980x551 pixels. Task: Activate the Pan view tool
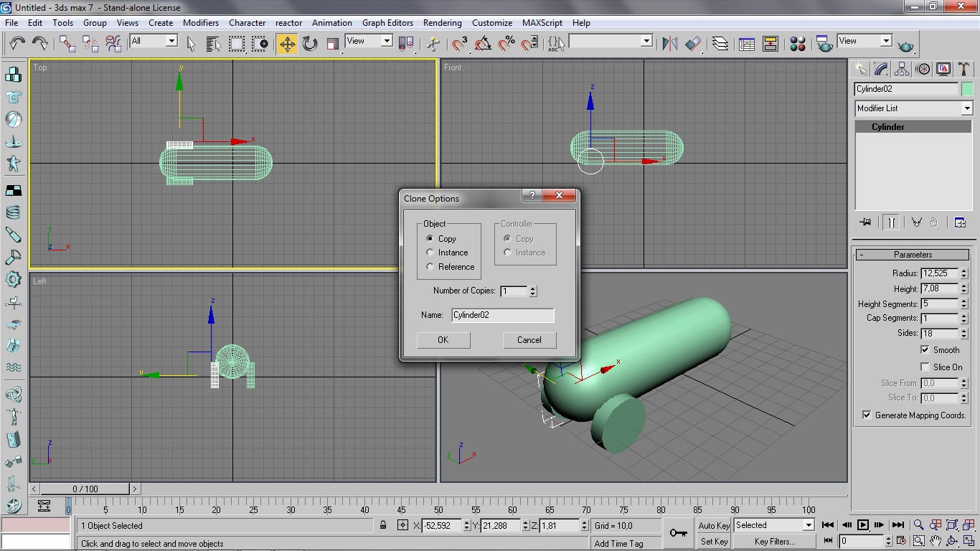pos(936,542)
